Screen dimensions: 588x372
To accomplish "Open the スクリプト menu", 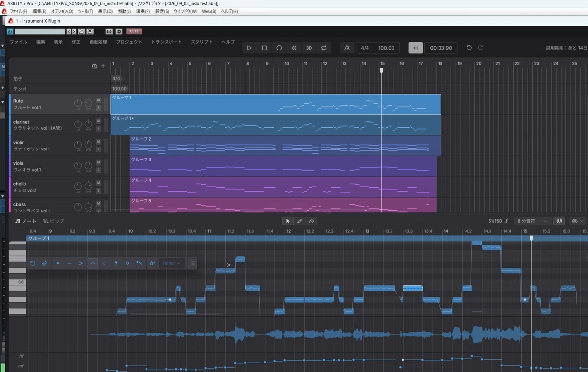I will pyautogui.click(x=201, y=42).
